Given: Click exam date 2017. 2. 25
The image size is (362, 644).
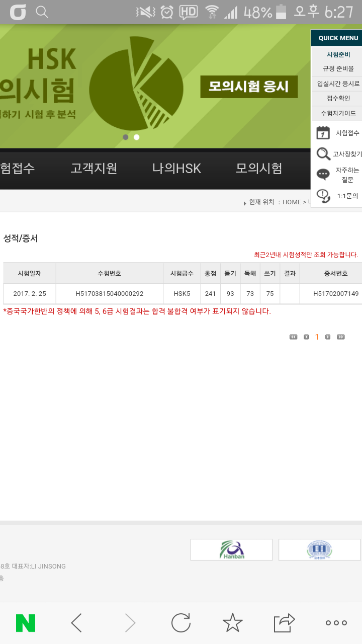Looking at the screenshot, I should 30,294.
